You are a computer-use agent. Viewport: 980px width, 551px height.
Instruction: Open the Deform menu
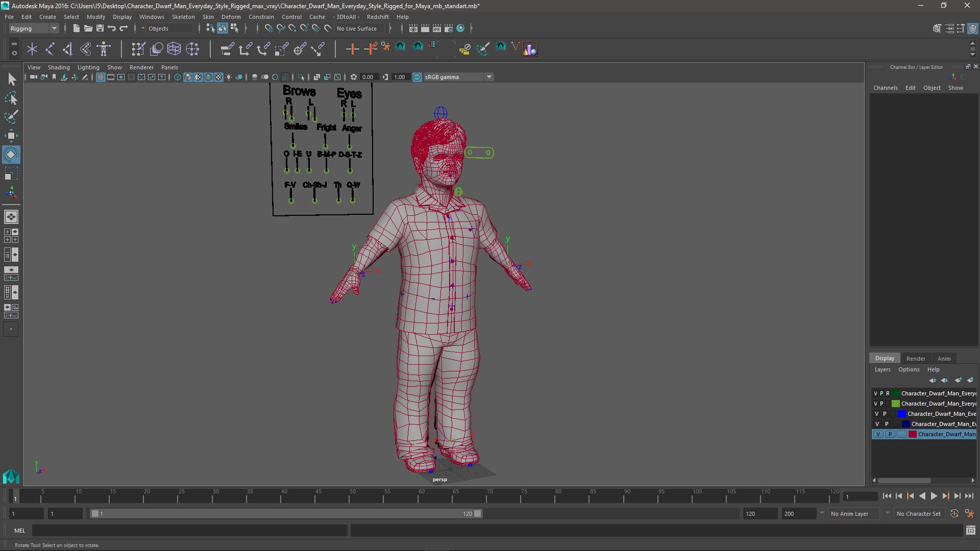click(x=231, y=17)
